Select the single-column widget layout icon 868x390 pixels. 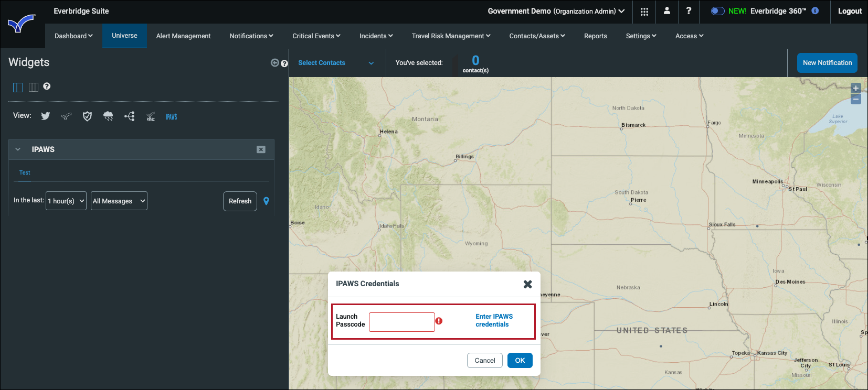click(18, 87)
